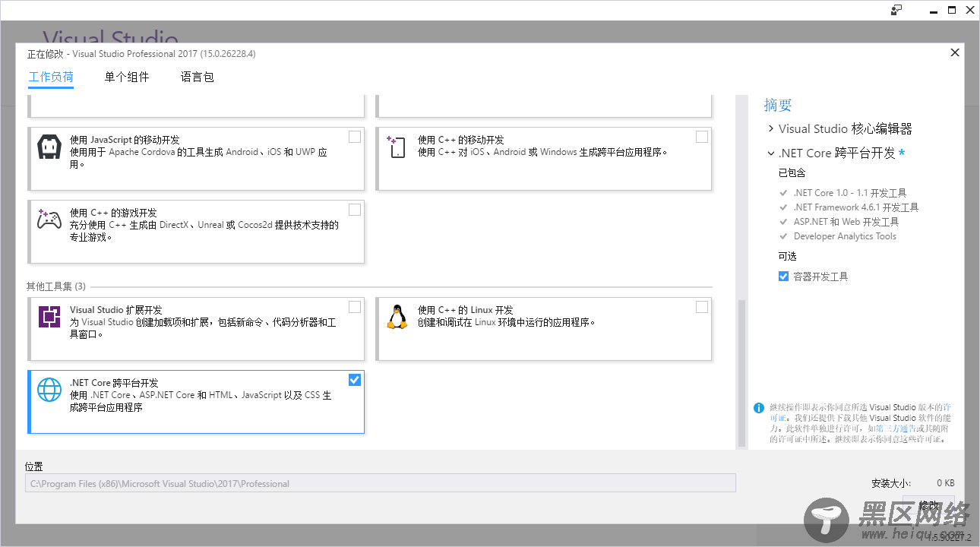This screenshot has height=547, width=980.
Task: Click the blue info icon beside license text
Action: pyautogui.click(x=758, y=408)
